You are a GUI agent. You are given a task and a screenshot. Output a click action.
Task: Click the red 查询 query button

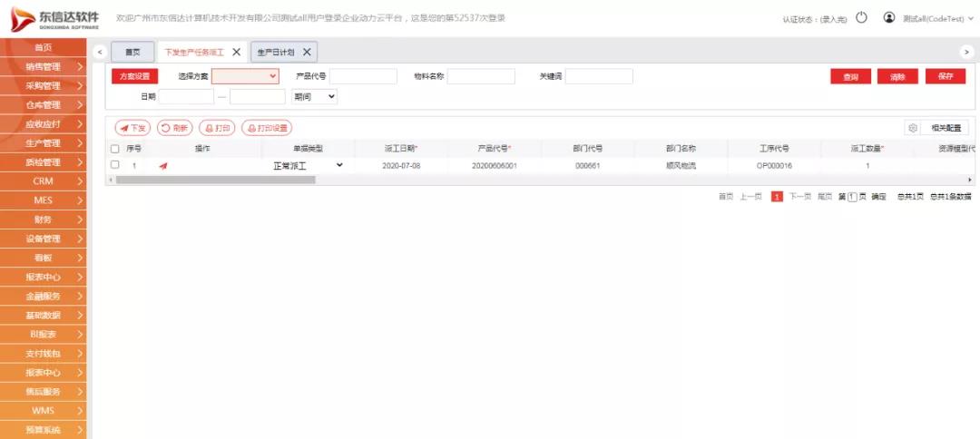click(850, 77)
